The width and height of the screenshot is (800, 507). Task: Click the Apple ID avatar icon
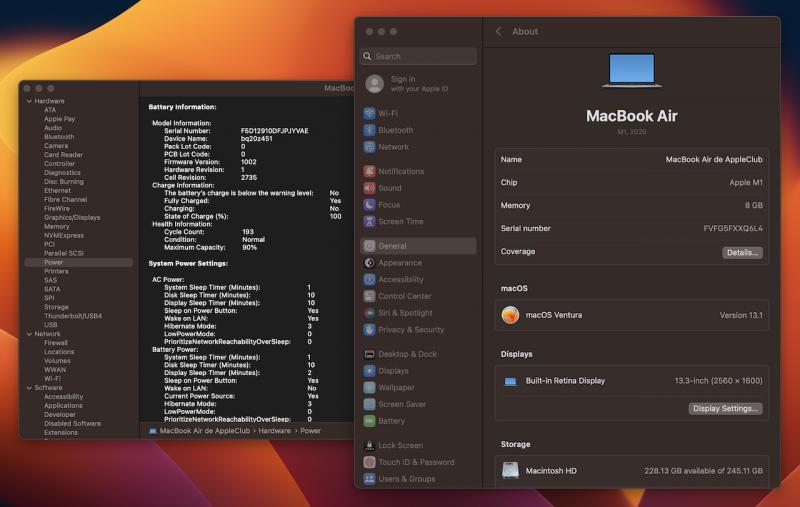point(374,84)
